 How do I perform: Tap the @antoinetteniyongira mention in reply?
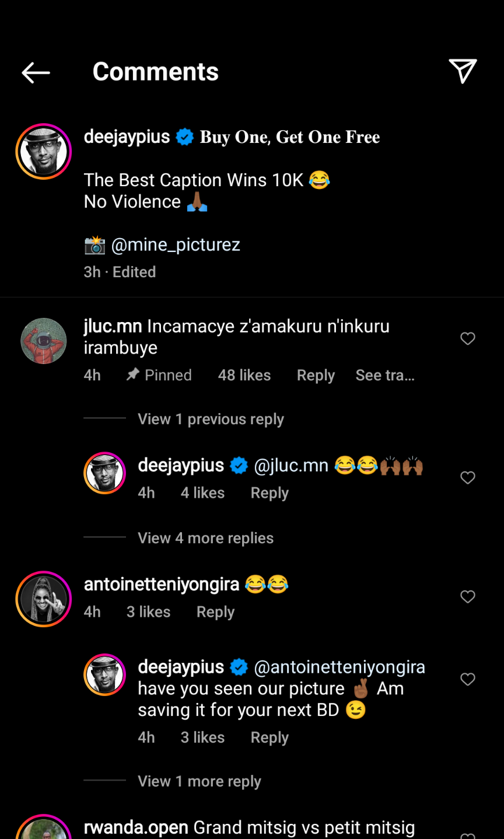click(x=339, y=667)
